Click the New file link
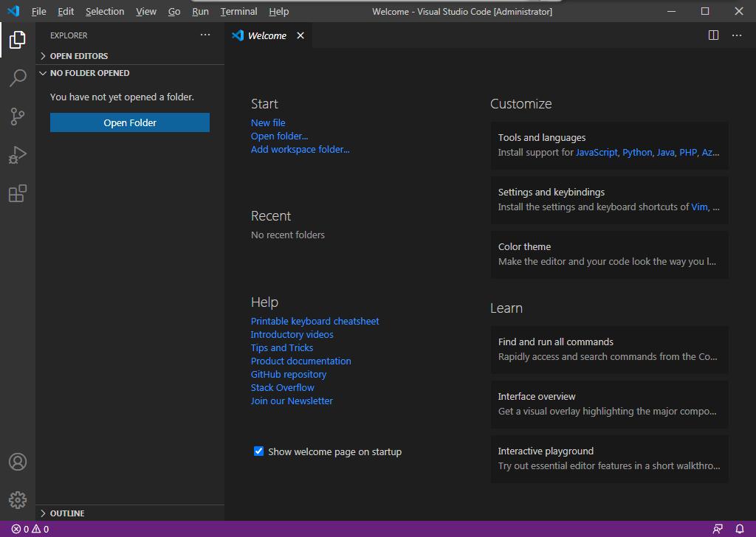Screen dimensions: 756x537 (268, 122)
